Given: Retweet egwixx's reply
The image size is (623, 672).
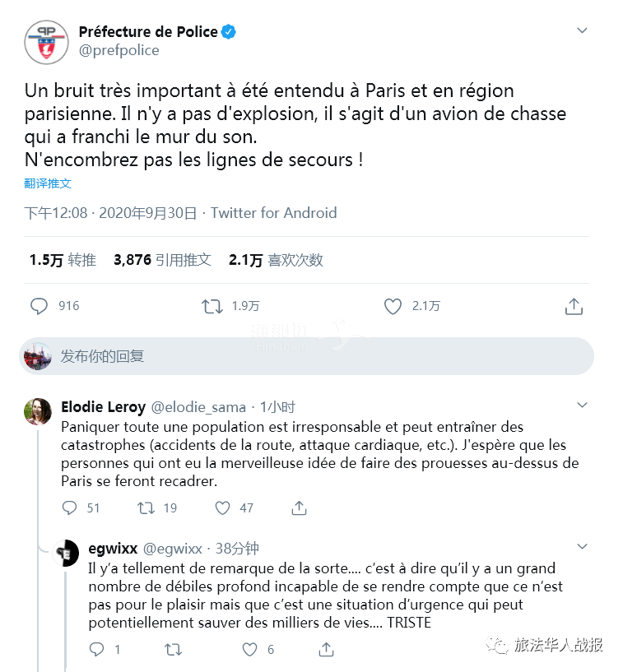Looking at the screenshot, I should tap(173, 650).
